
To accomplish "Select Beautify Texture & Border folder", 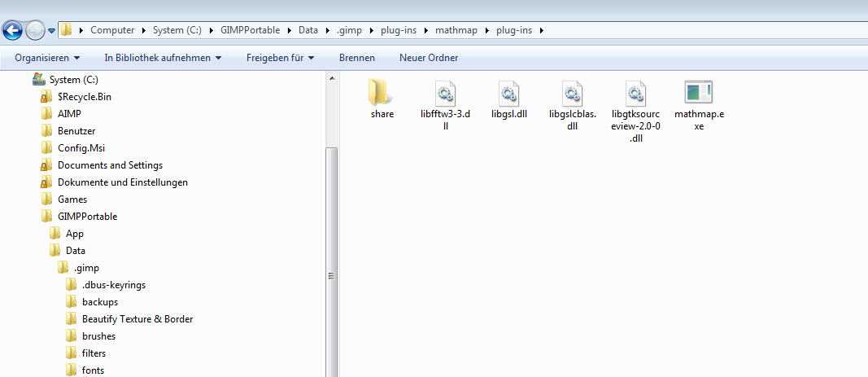I will [x=137, y=319].
